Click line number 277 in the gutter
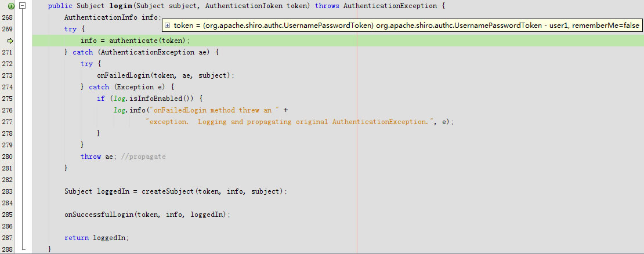Viewport: 644px width, 254px height. click(8, 122)
